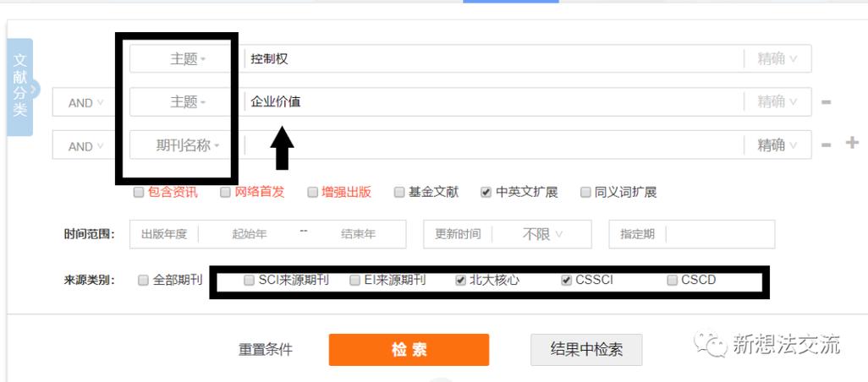Enable the 包含资讯 checkbox
Screen dimensions: 868x382
tap(139, 193)
